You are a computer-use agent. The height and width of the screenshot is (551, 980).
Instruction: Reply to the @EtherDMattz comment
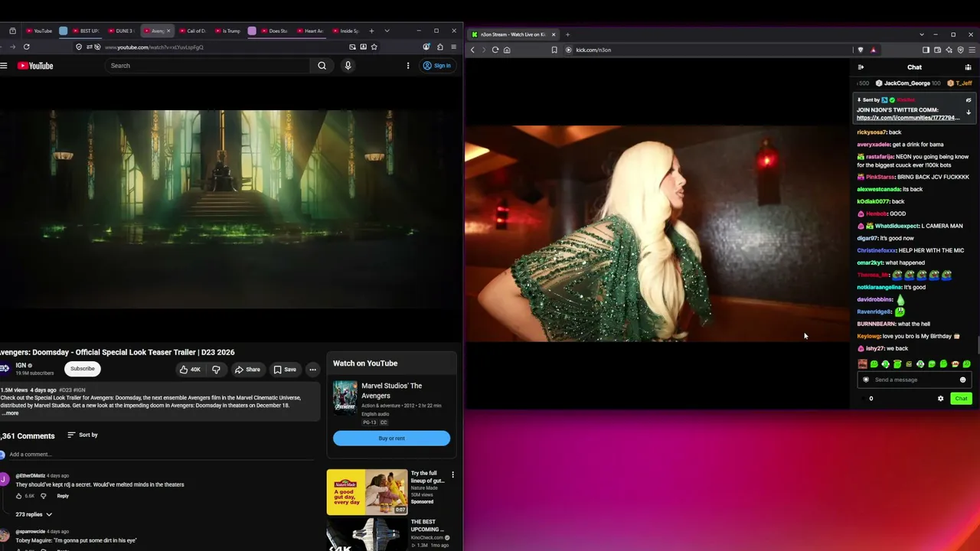coord(63,496)
